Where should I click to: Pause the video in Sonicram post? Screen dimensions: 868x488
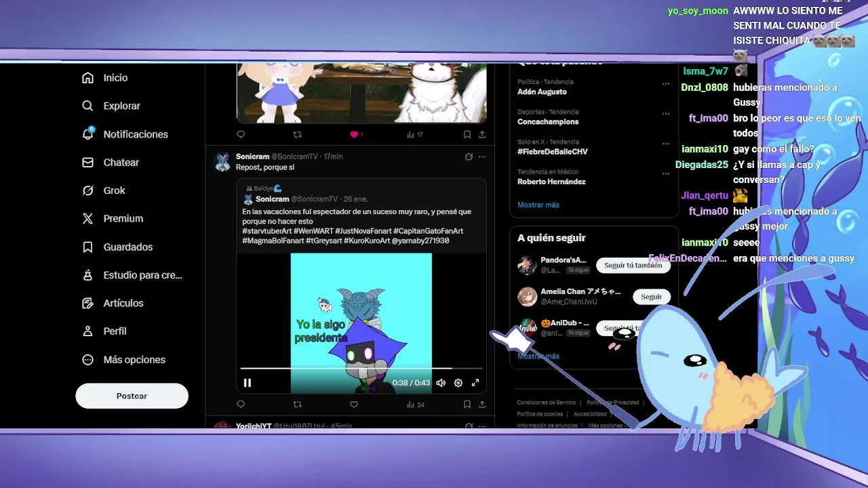pyautogui.click(x=248, y=383)
